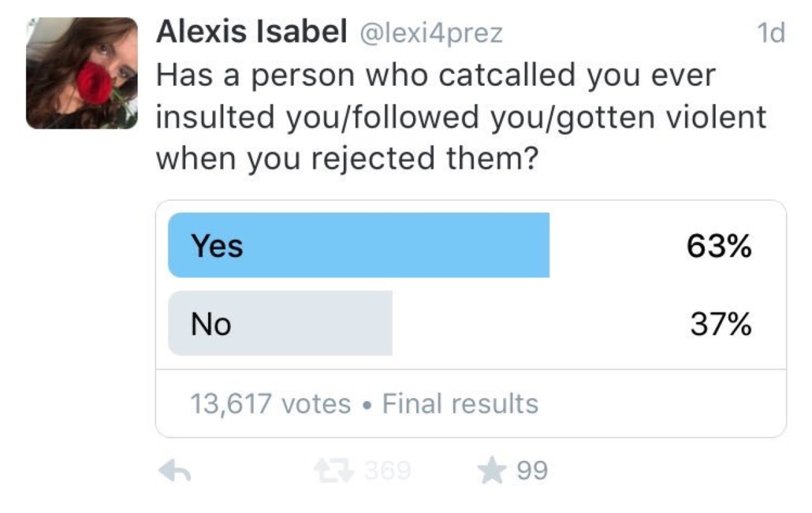Viewport: 812px width, 513px height.
Task: Click the 63% result figure
Action: pyautogui.click(x=719, y=246)
